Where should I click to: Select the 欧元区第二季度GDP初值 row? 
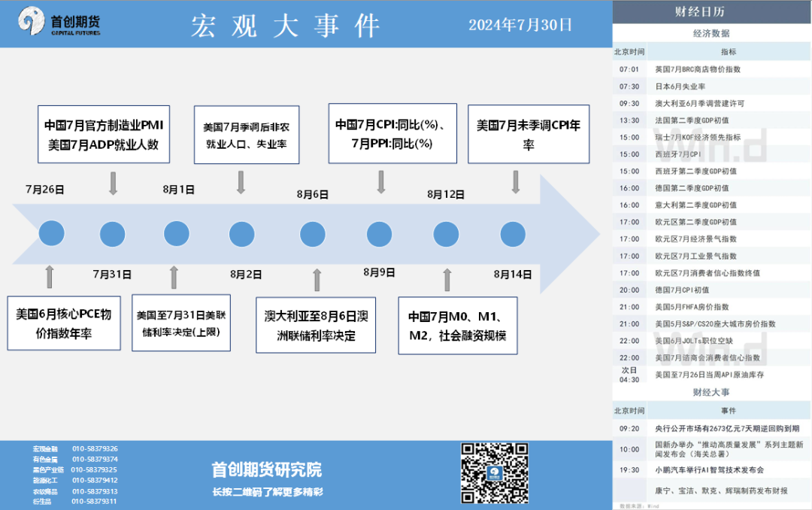click(711, 222)
